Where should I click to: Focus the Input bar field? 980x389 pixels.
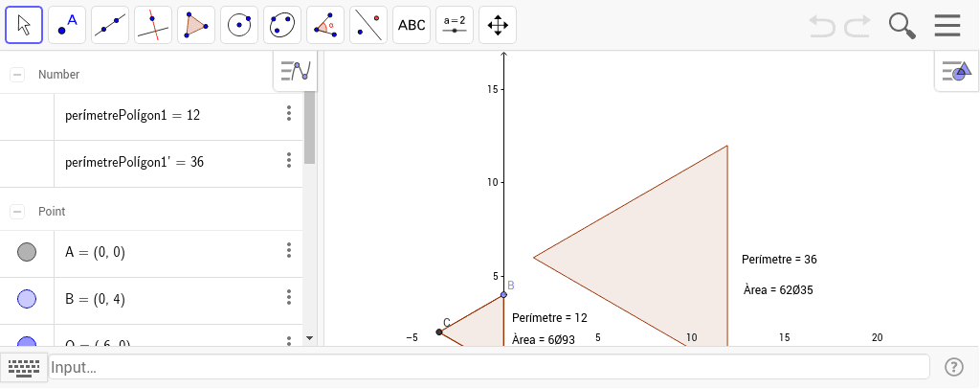point(489,367)
